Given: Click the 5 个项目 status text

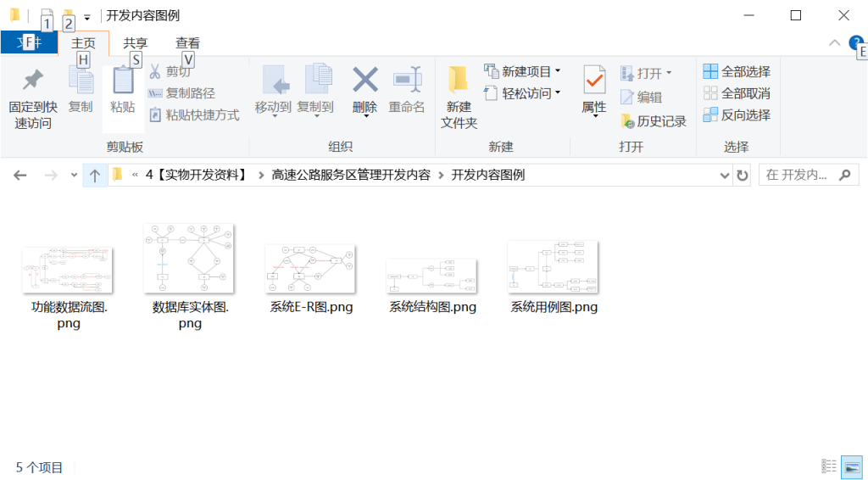Looking at the screenshot, I should coord(39,468).
